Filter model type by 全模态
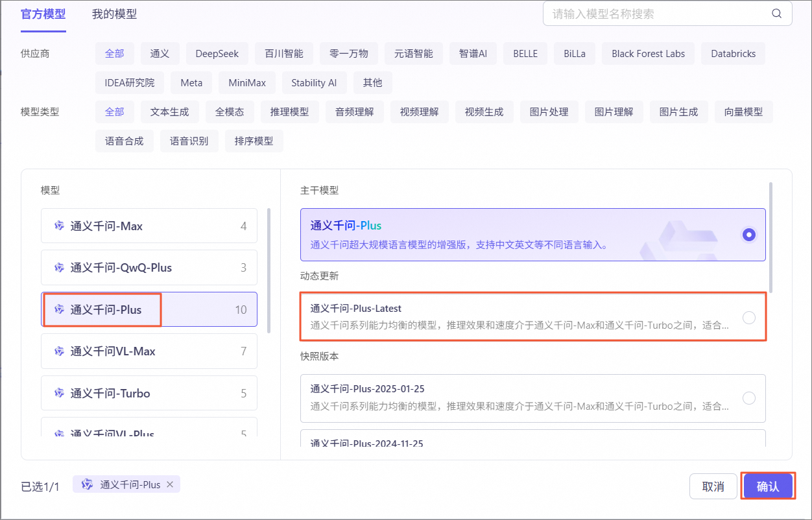 click(x=230, y=112)
